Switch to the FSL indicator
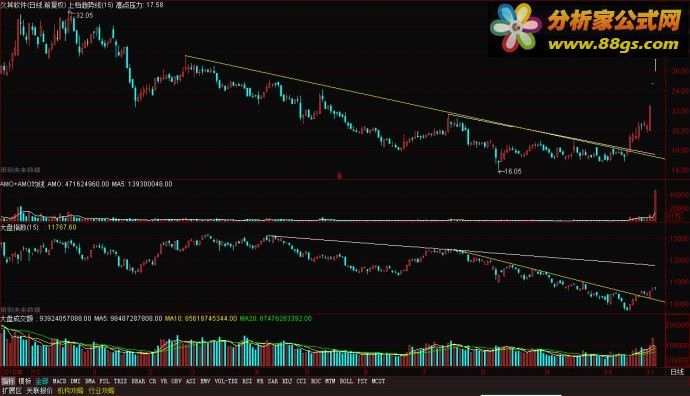Image resolution: width=690 pixels, height=396 pixels. tap(105, 381)
